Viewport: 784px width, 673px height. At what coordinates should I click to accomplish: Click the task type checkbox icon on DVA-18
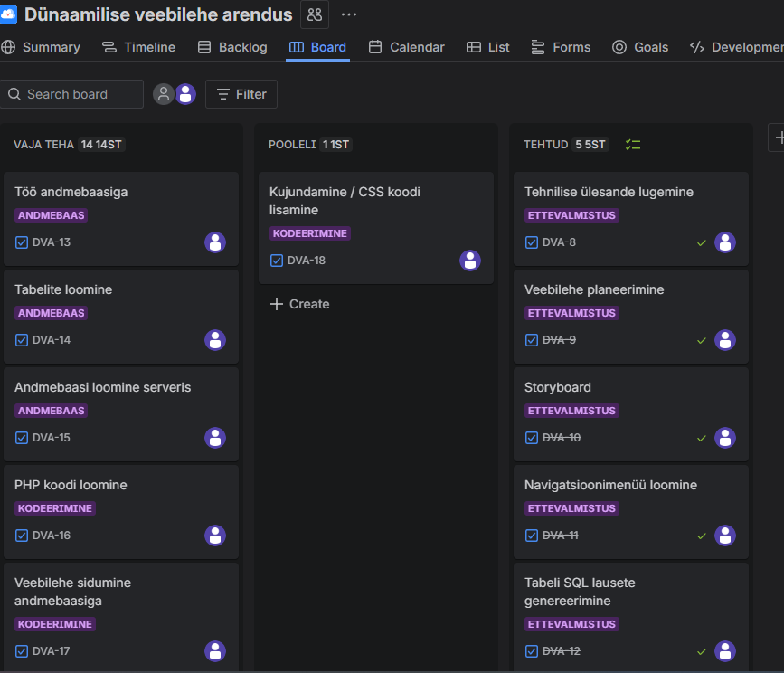click(x=277, y=261)
